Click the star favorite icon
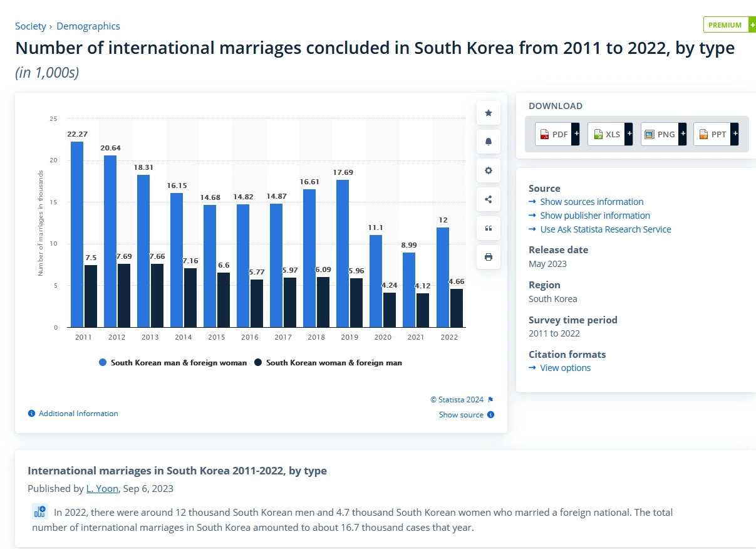 (489, 113)
